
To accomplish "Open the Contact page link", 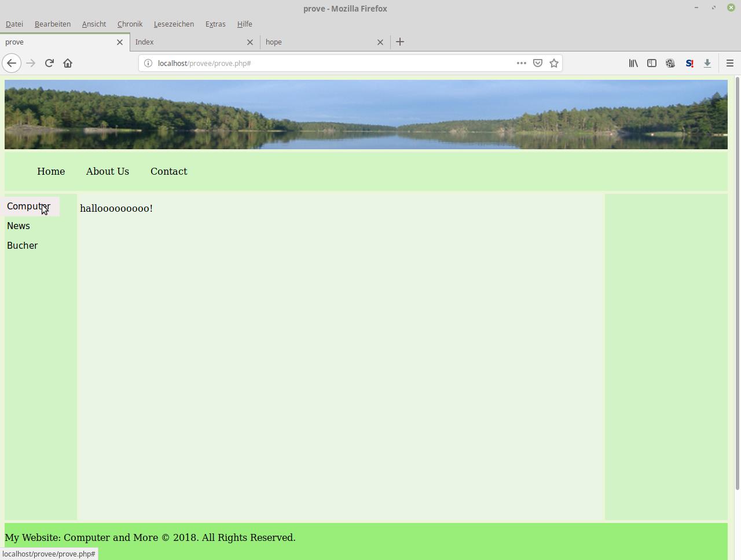I will coord(168,171).
